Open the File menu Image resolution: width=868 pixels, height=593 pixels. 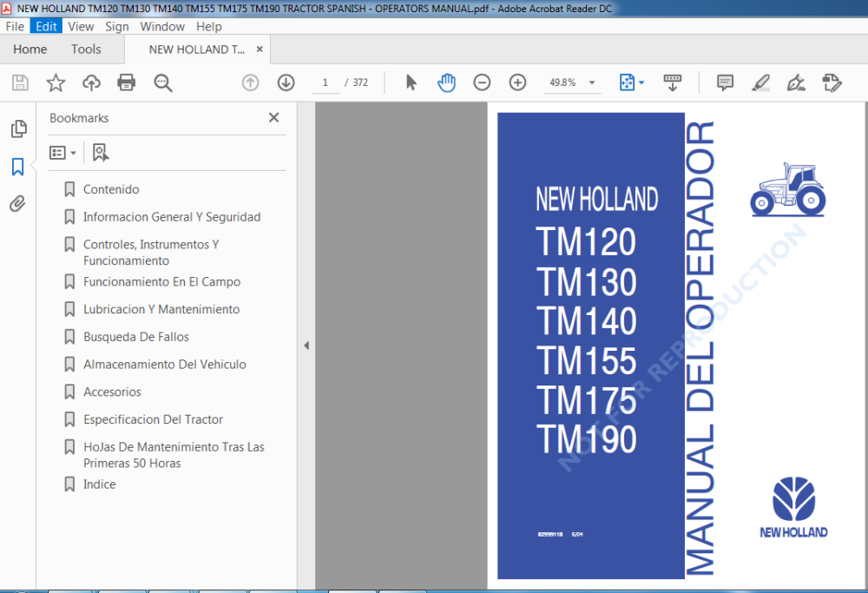[x=15, y=26]
